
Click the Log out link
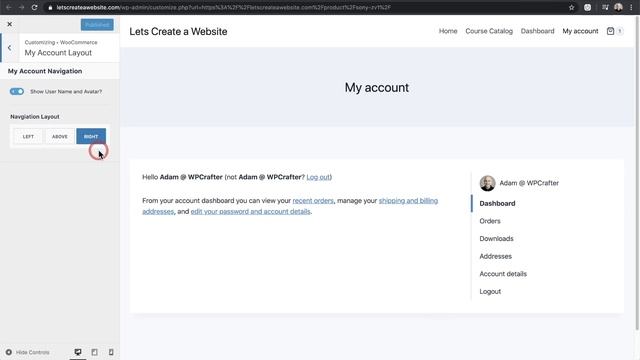318,177
